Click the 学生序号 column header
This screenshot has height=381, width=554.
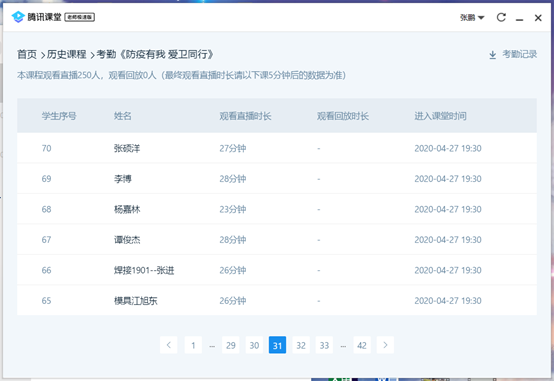click(59, 116)
